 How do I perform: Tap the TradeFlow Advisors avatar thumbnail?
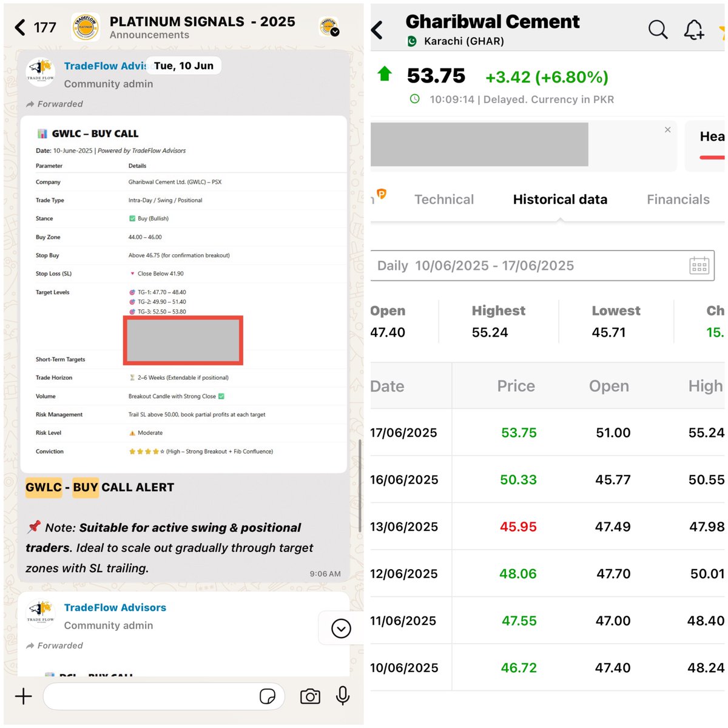pos(40,71)
